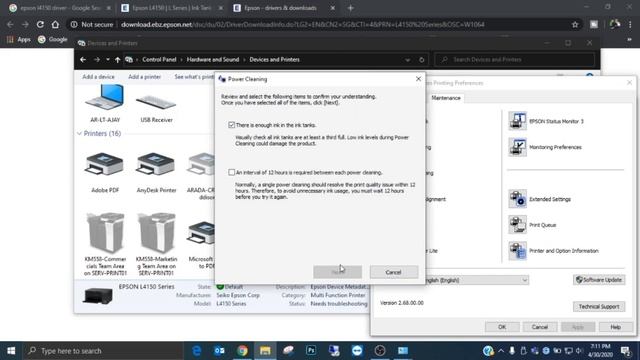This screenshot has width=640, height=360.
Task: Open Microsoft Edge from taskbar
Action: 197,351
